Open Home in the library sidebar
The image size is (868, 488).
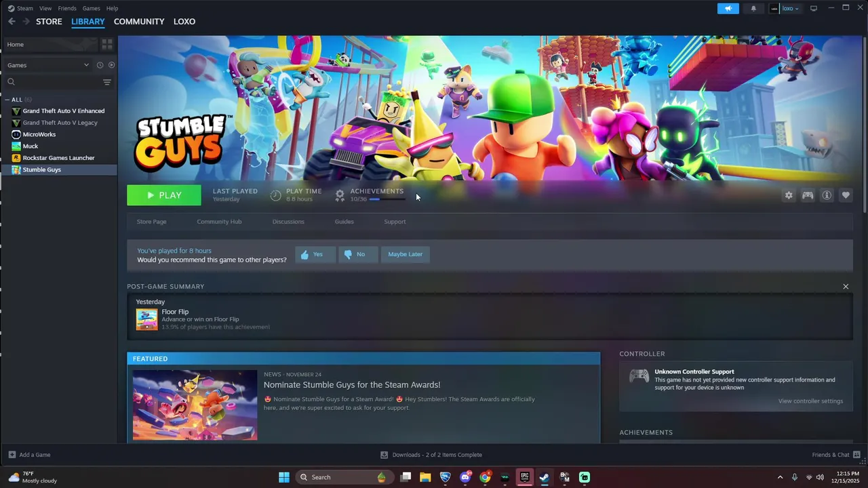50,44
